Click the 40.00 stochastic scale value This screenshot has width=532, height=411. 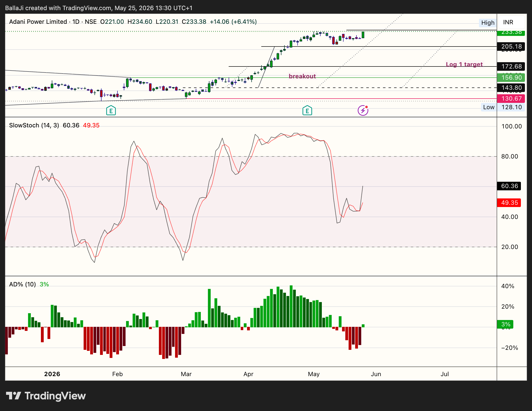point(510,217)
